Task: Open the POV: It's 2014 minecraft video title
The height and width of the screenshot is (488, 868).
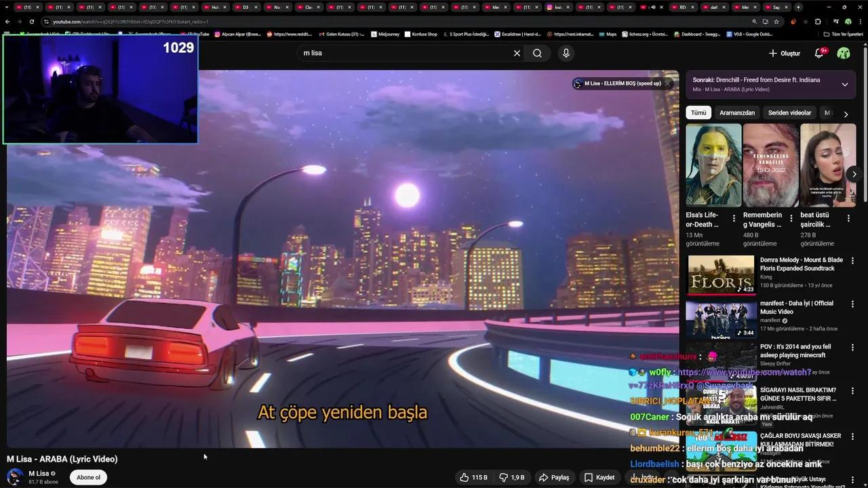Action: [795, 350]
